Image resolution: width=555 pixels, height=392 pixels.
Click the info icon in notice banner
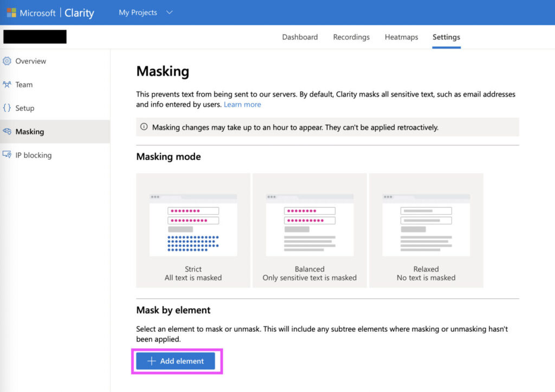click(144, 127)
